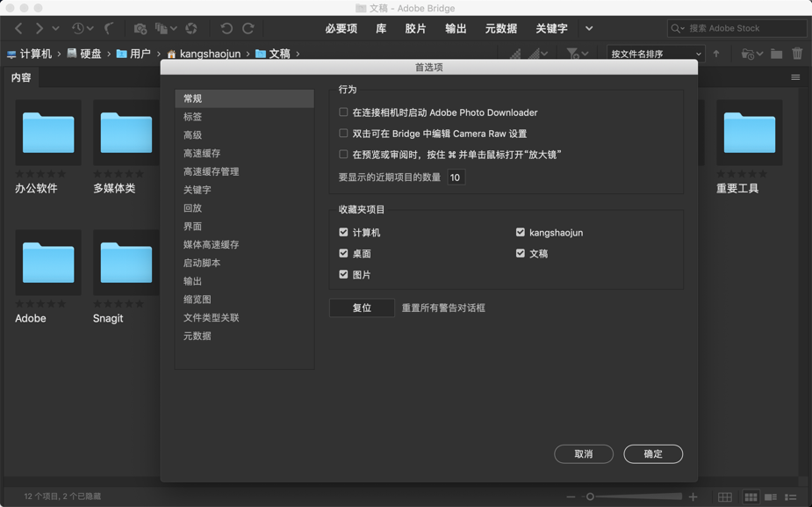Toggle ascending sort order arrow
Viewport: 812px width, 507px height.
click(716, 54)
